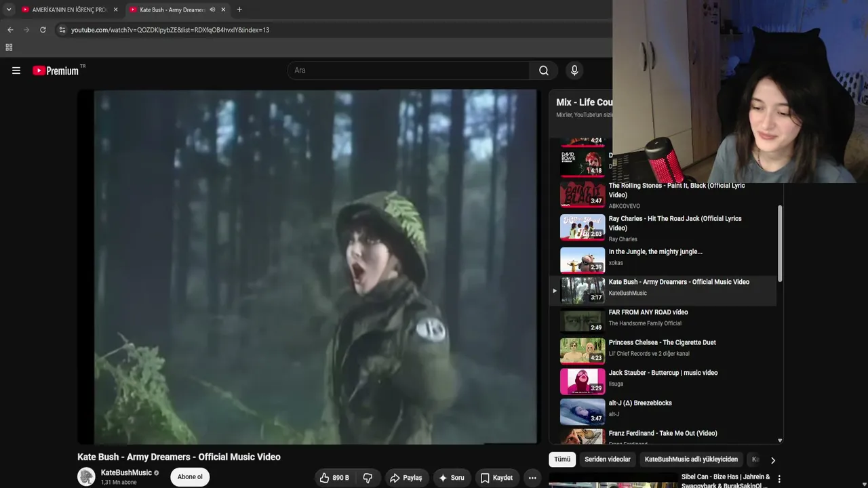Screen dimensions: 868x488
Task: Open options for the Sibel Can video
Action: pos(779,479)
